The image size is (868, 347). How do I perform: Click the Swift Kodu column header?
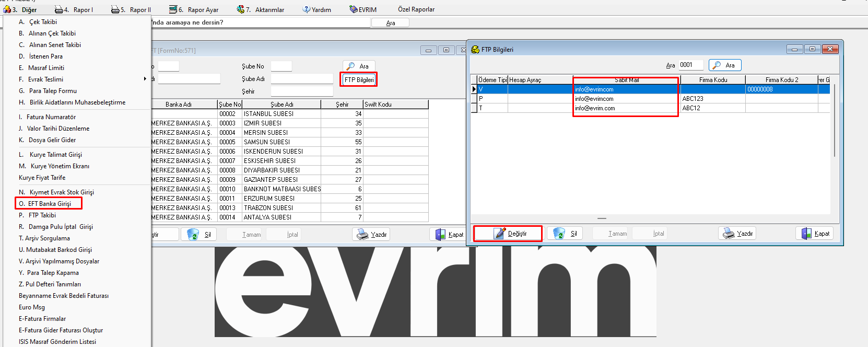click(x=395, y=105)
